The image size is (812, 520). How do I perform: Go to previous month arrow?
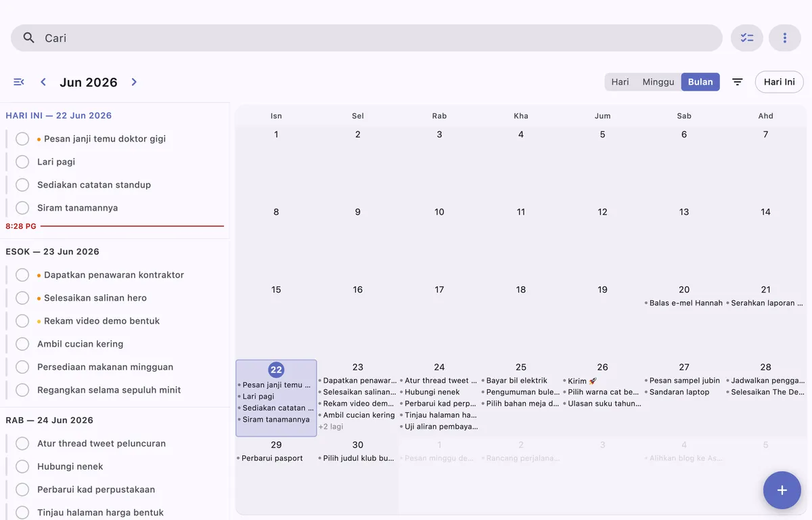tap(43, 82)
